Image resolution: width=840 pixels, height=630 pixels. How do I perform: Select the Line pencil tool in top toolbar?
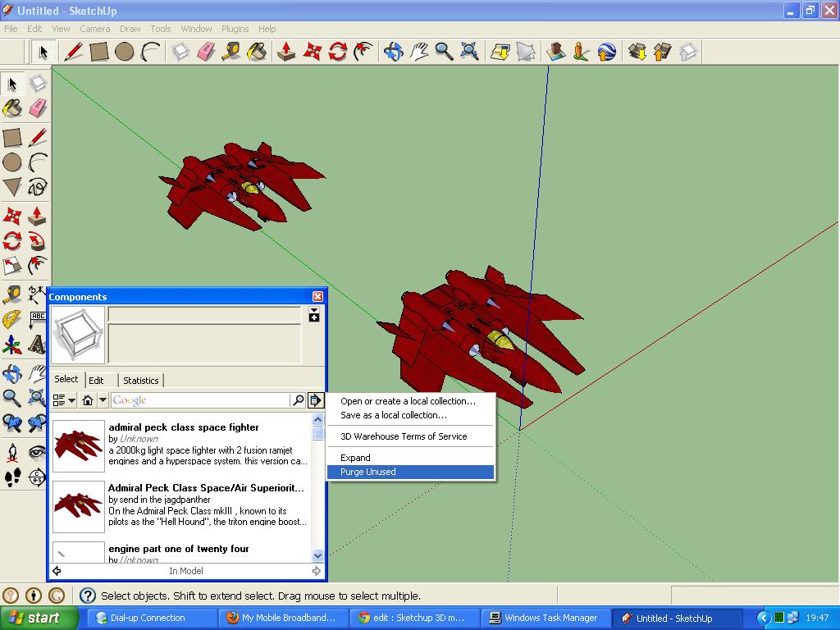coord(73,52)
